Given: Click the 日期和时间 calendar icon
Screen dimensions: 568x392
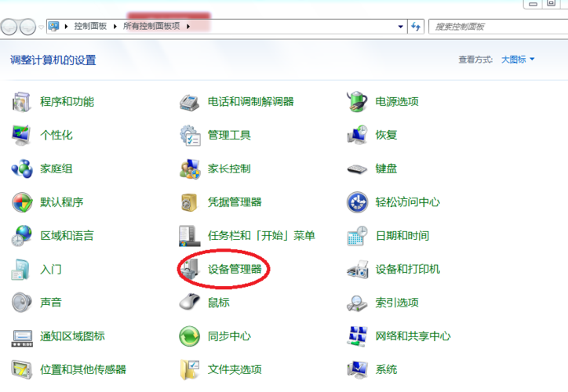Looking at the screenshot, I should pos(357,236).
